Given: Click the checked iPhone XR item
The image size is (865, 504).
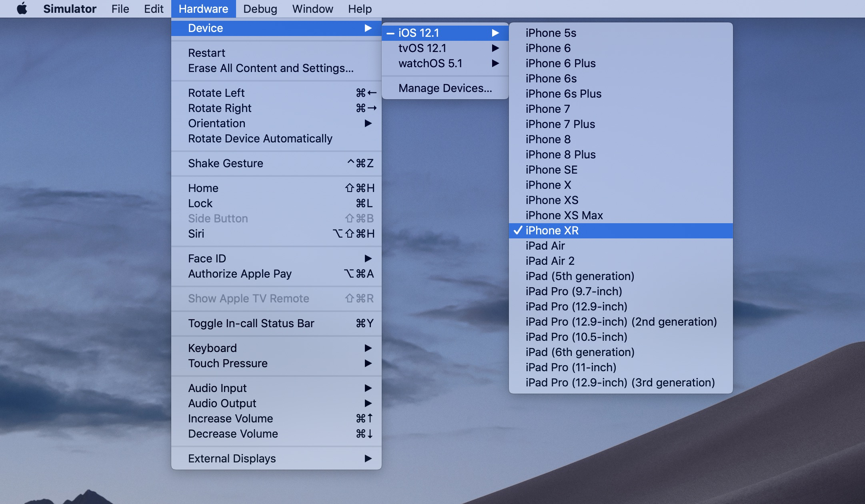Looking at the screenshot, I should [621, 230].
